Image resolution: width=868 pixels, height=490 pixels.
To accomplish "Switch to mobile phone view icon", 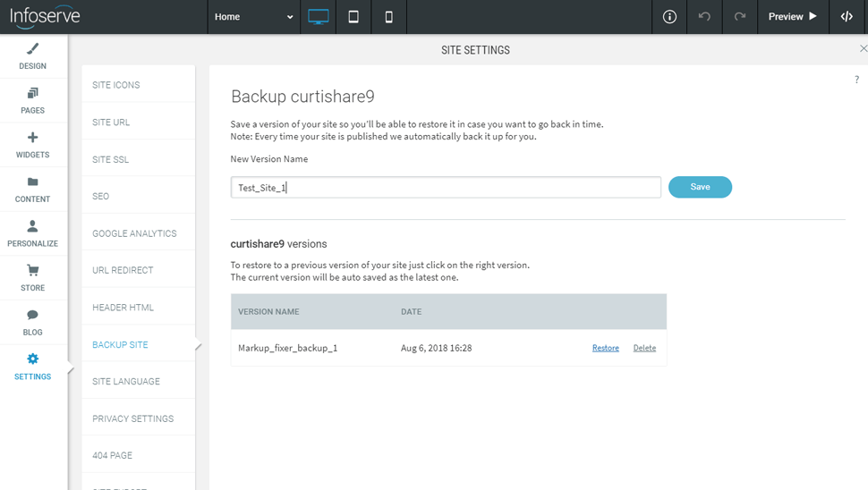I will pyautogui.click(x=388, y=17).
